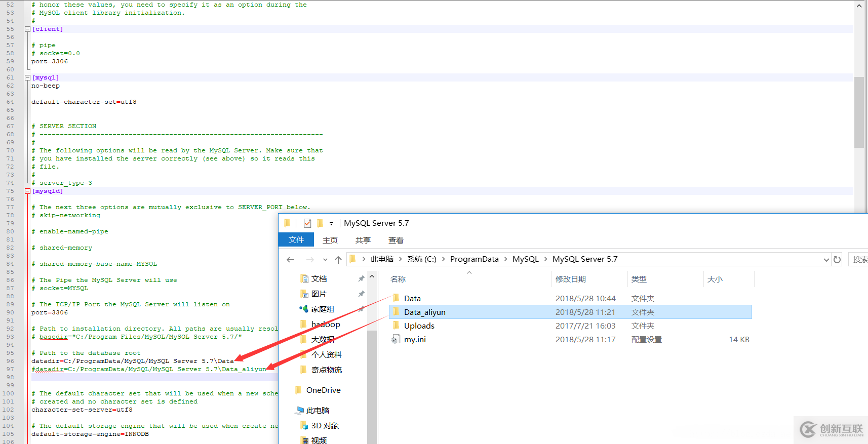868x444 pixels.
Task: Select OneDrive in the navigation pane
Action: 323,390
